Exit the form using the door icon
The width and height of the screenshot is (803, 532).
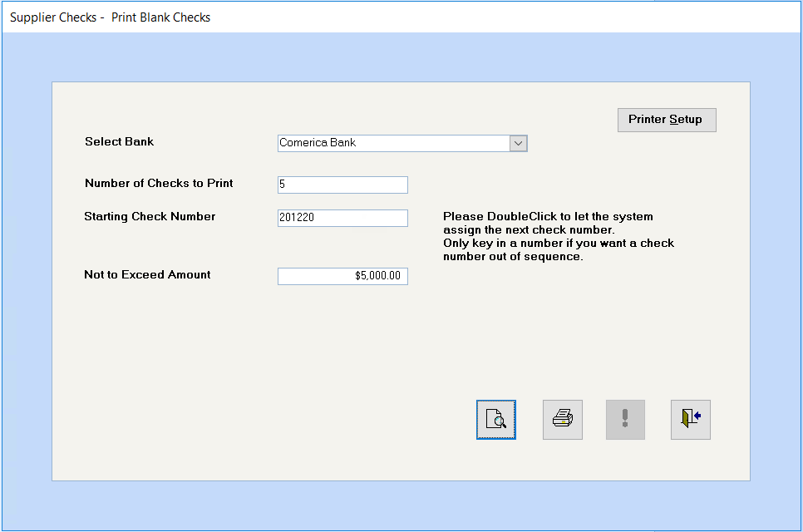[x=690, y=420]
